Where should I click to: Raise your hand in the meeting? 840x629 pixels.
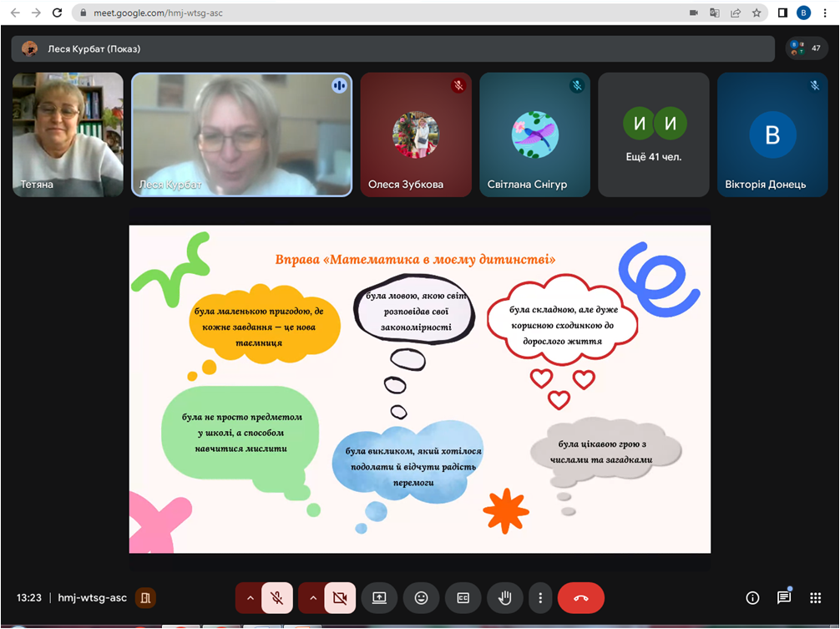pyautogui.click(x=505, y=598)
